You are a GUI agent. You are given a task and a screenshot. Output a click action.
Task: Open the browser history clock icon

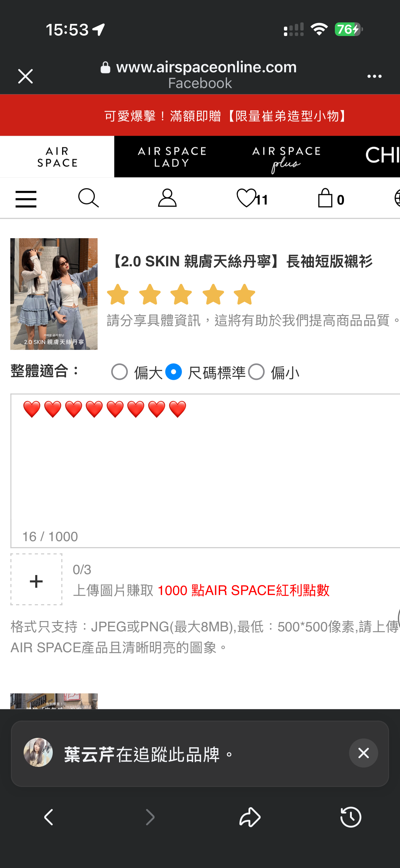click(x=351, y=817)
